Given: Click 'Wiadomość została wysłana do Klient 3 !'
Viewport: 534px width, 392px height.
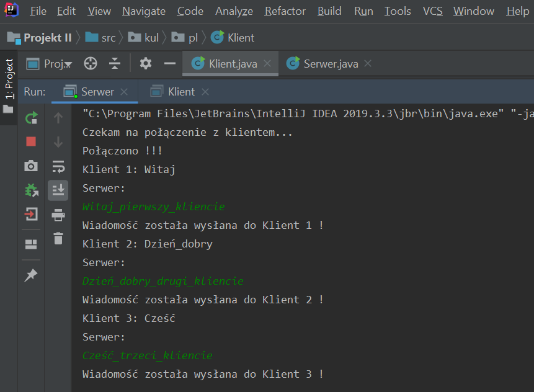Looking at the screenshot, I should (x=203, y=374).
